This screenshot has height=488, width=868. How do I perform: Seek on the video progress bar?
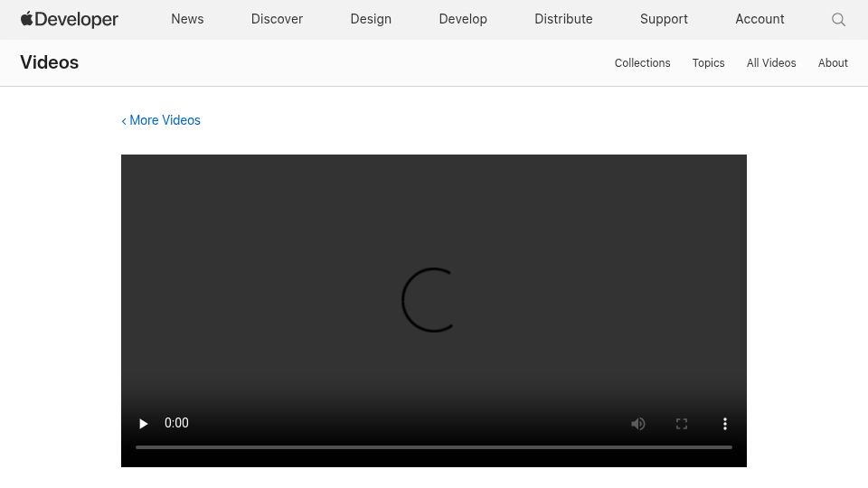[x=433, y=447]
